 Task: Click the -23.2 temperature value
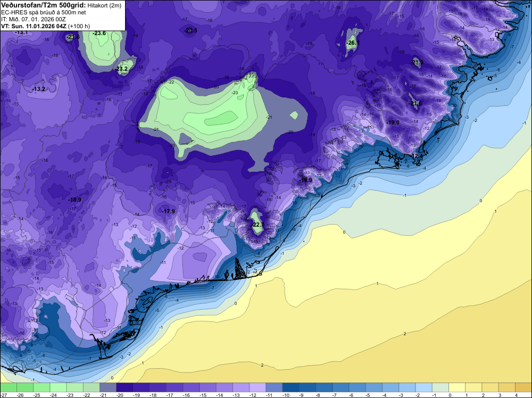(121, 69)
